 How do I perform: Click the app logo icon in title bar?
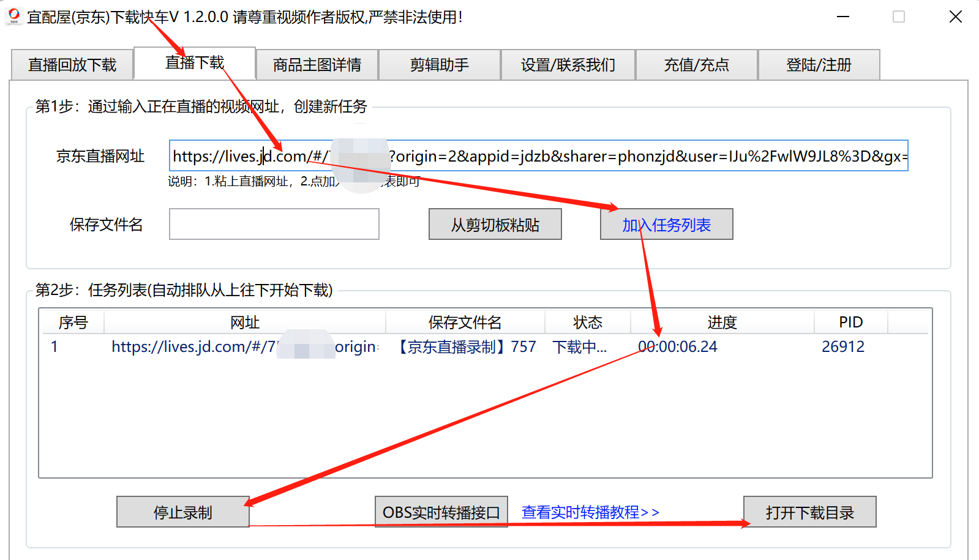[14, 16]
